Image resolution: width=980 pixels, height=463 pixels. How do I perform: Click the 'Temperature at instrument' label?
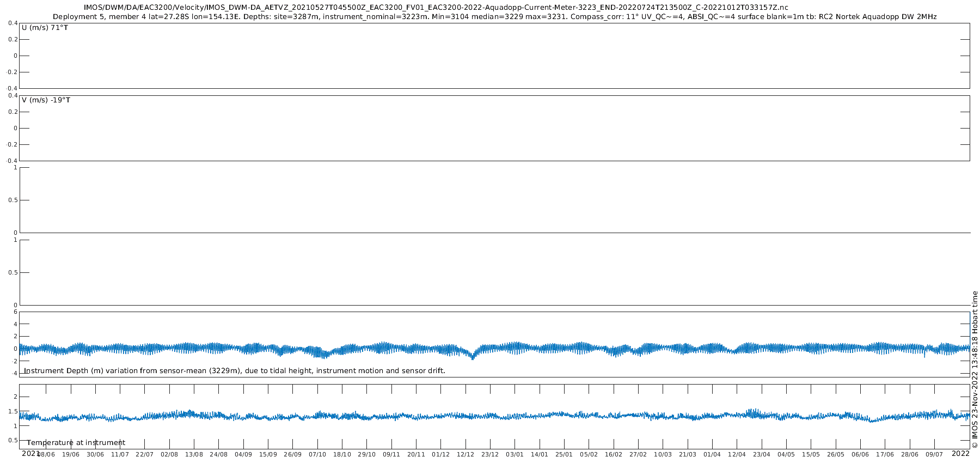click(76, 443)
